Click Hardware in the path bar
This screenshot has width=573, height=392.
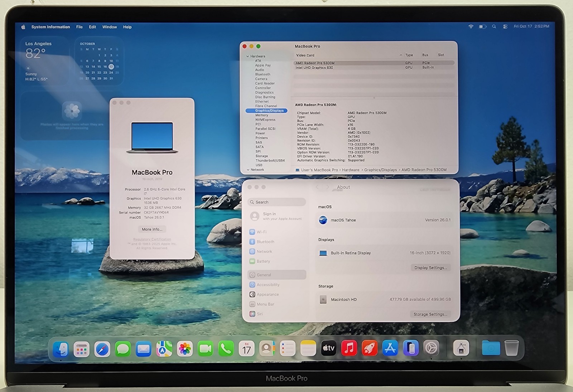coord(351,170)
